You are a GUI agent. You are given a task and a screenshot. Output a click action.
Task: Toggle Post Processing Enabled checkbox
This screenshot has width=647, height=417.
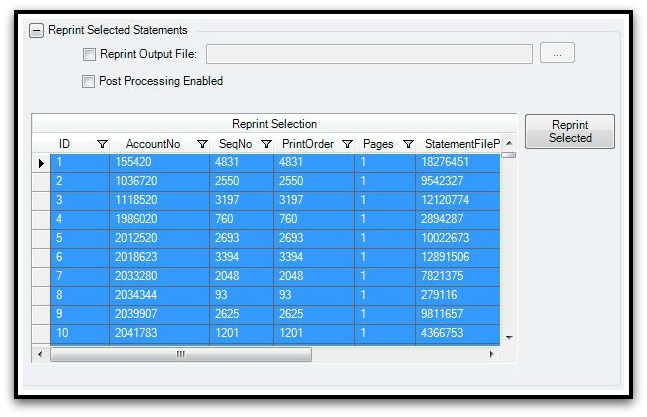tap(88, 81)
